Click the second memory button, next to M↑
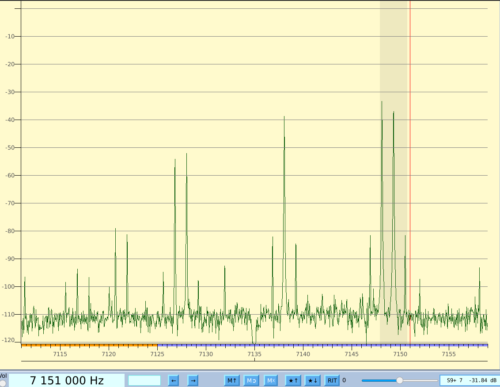 pos(251,380)
